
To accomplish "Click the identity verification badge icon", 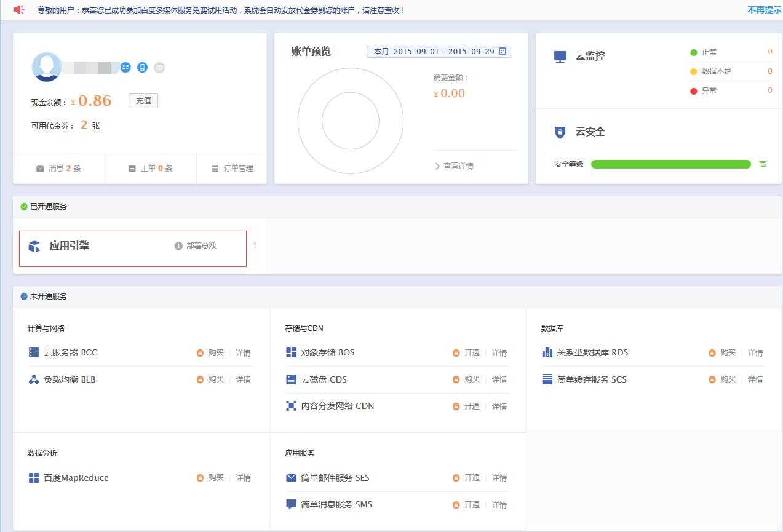I will (x=125, y=68).
